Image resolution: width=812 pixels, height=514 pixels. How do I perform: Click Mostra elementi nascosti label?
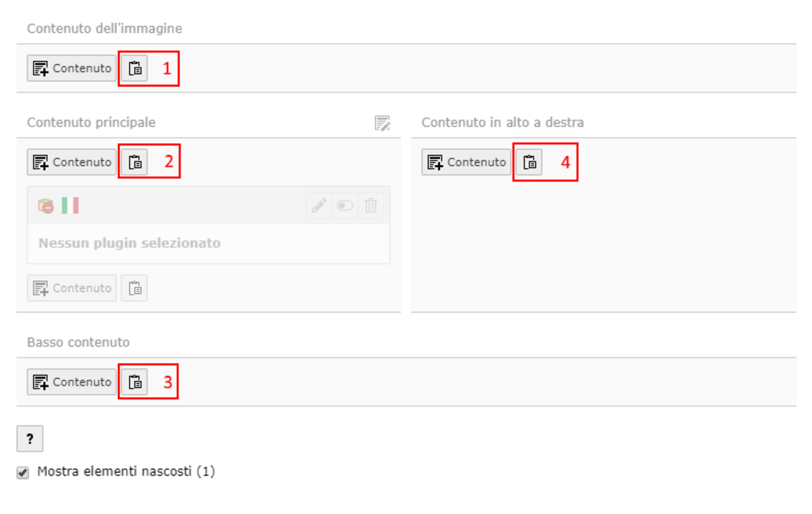click(x=126, y=471)
